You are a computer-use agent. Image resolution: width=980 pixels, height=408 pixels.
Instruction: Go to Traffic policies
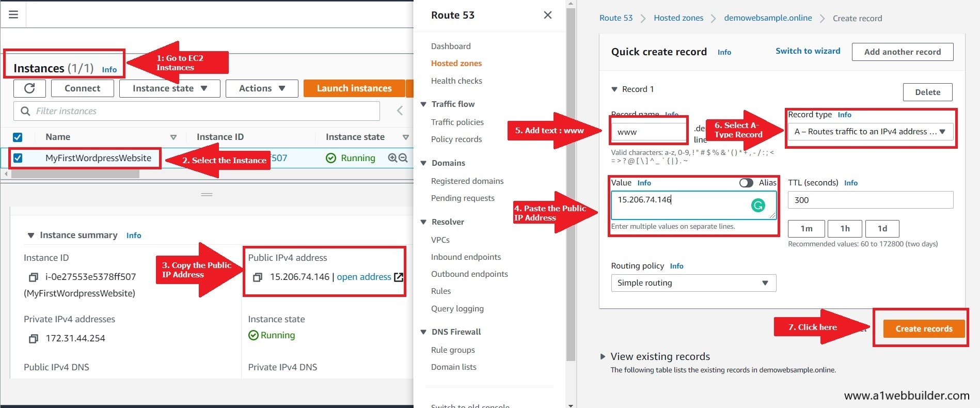pos(457,122)
